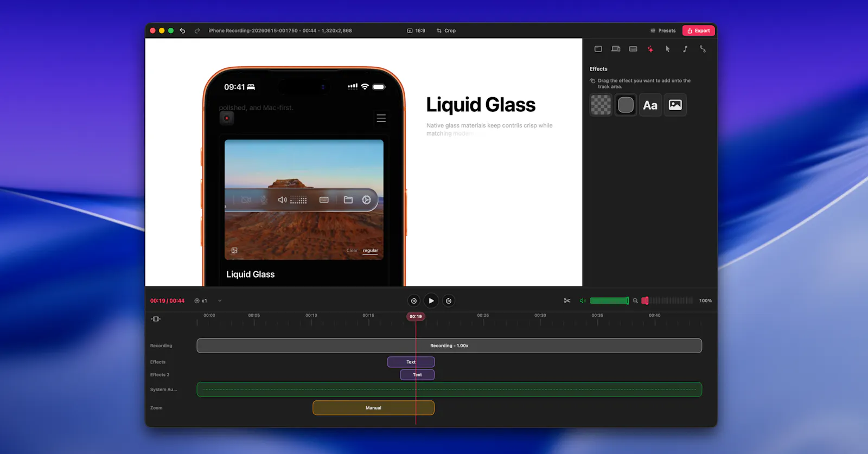Click the redo arrow in title bar
This screenshot has height=454, width=868.
tap(197, 31)
